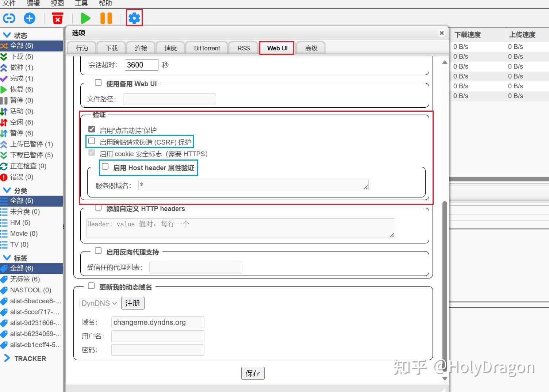Enable 启用 Host header 属性验证
Viewport: 549px width, 392px height.
(x=105, y=166)
